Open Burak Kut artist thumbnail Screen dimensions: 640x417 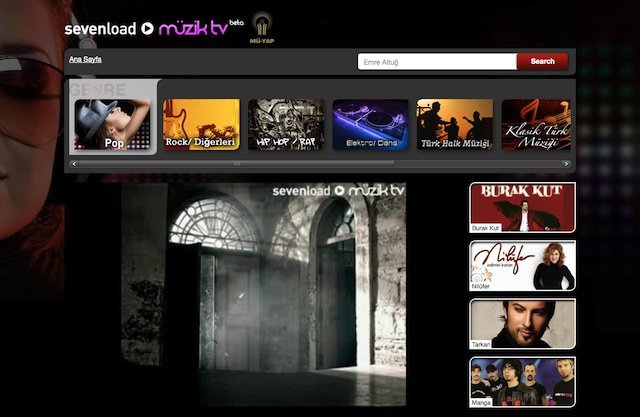coord(522,207)
